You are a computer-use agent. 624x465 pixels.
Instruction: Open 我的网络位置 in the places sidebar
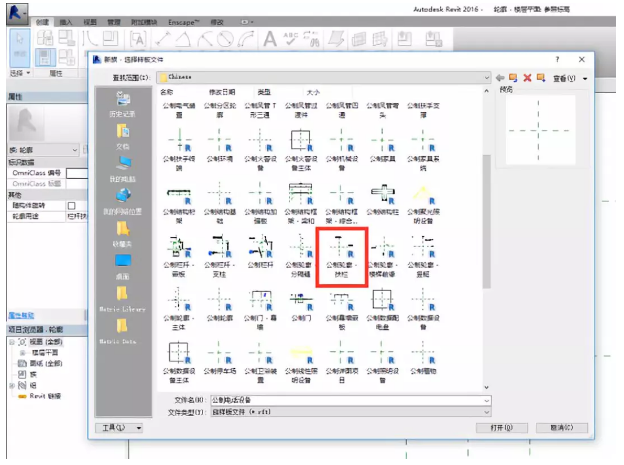[123, 201]
